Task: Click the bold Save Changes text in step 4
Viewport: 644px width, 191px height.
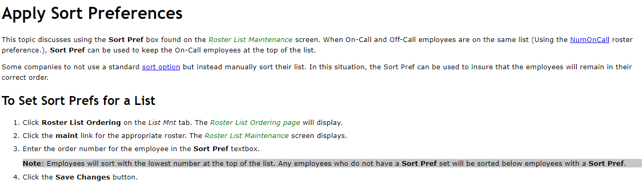Action: point(83,177)
